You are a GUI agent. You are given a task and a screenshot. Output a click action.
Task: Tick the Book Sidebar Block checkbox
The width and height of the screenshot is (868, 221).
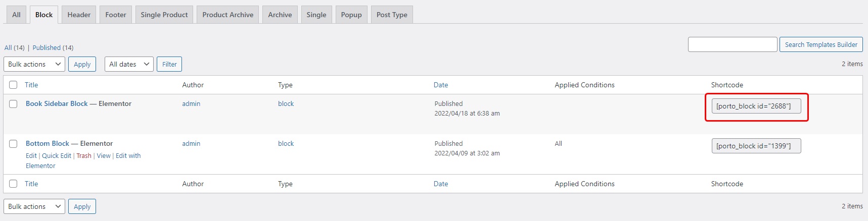click(14, 104)
